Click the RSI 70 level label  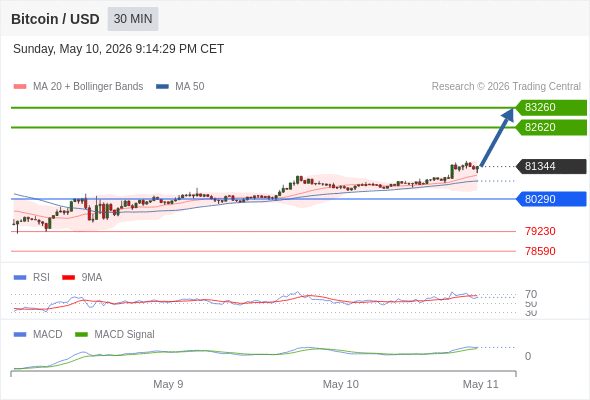pyautogui.click(x=531, y=294)
